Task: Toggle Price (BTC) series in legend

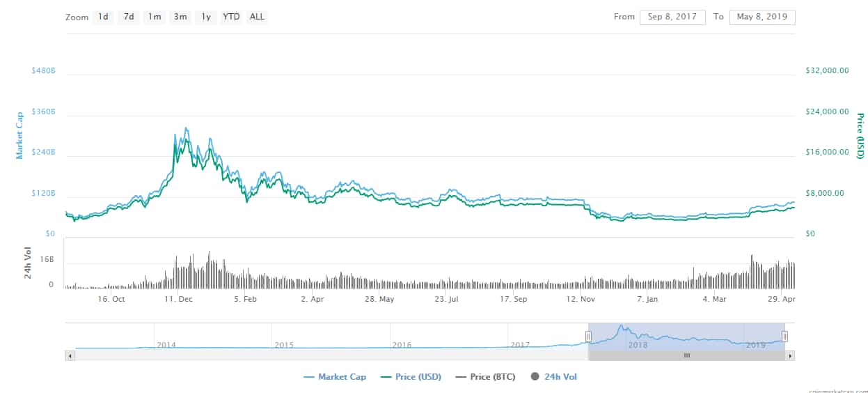Action: 485,377
